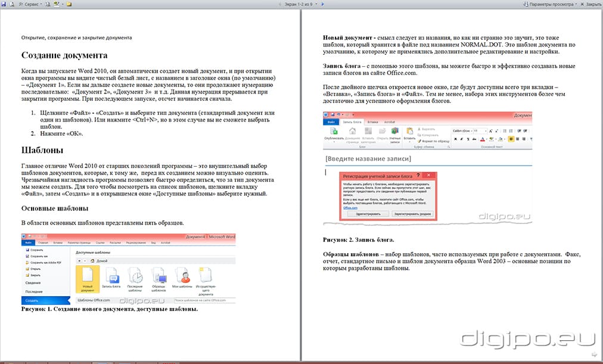Viewport: 603px width, 364px height.
Task: Click the Запись блога template icon in Figure 1
Action: [x=111, y=277]
